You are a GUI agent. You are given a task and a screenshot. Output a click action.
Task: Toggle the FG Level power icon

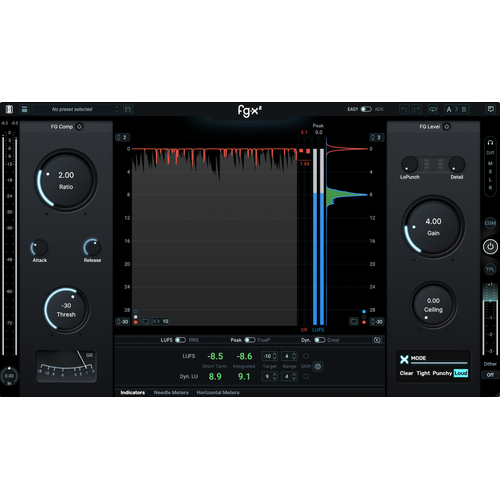click(x=447, y=127)
